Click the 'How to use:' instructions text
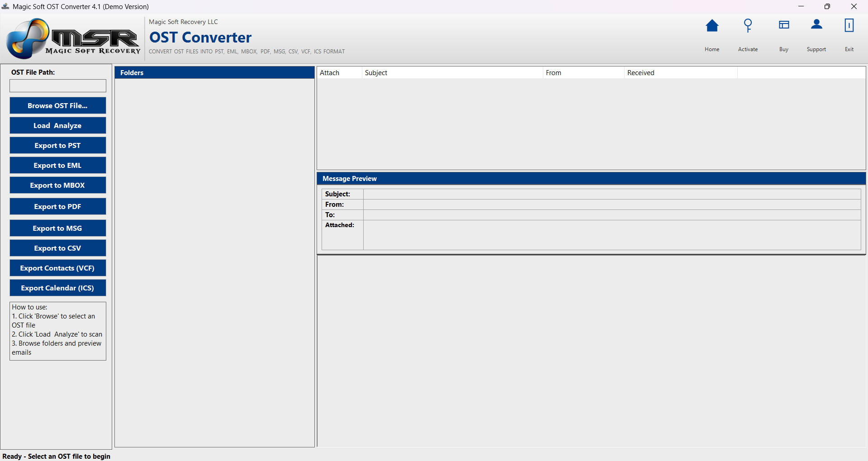Viewport: 868px width, 461px height. click(x=58, y=331)
